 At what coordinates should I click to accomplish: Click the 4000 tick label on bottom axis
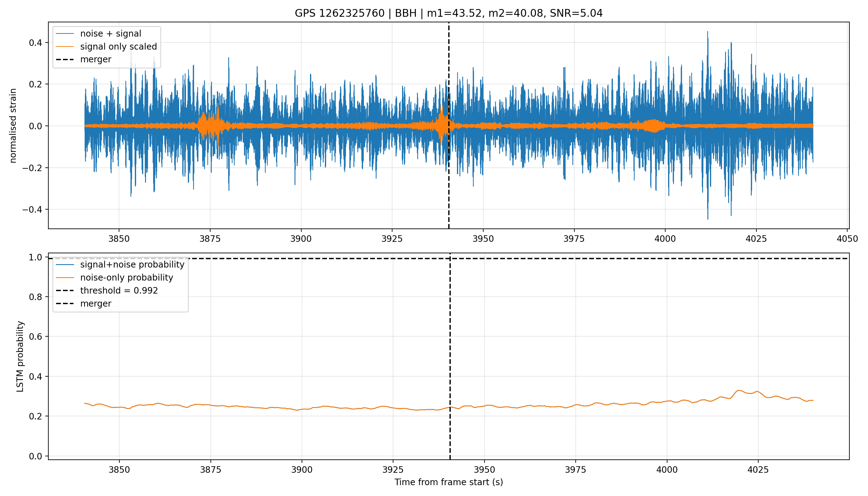(667, 470)
